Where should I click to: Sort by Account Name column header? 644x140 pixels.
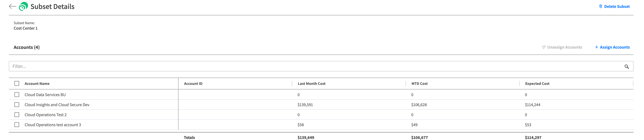coord(37,84)
